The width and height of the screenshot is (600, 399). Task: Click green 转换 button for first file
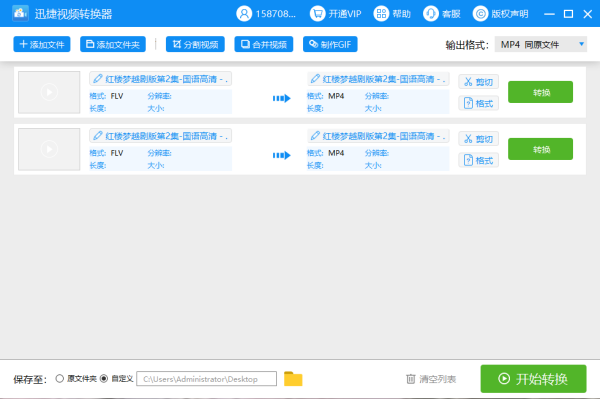click(540, 92)
